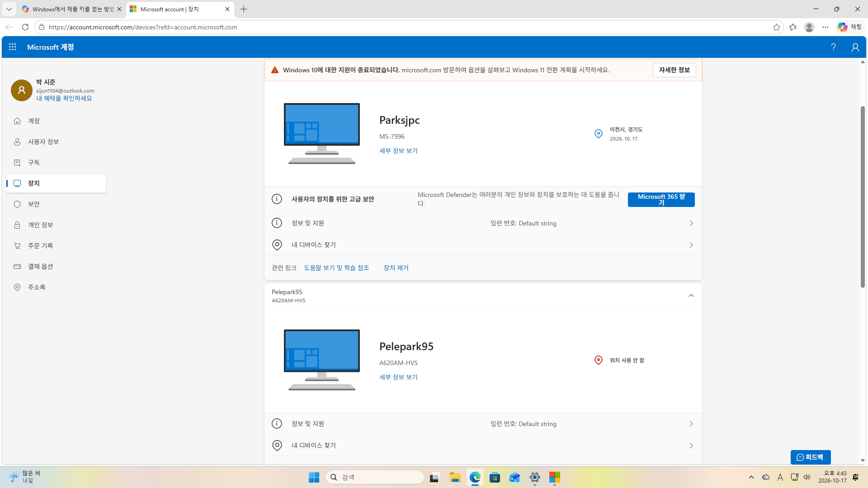Go to 계정 in the sidebar
The image size is (868, 488).
56,121
